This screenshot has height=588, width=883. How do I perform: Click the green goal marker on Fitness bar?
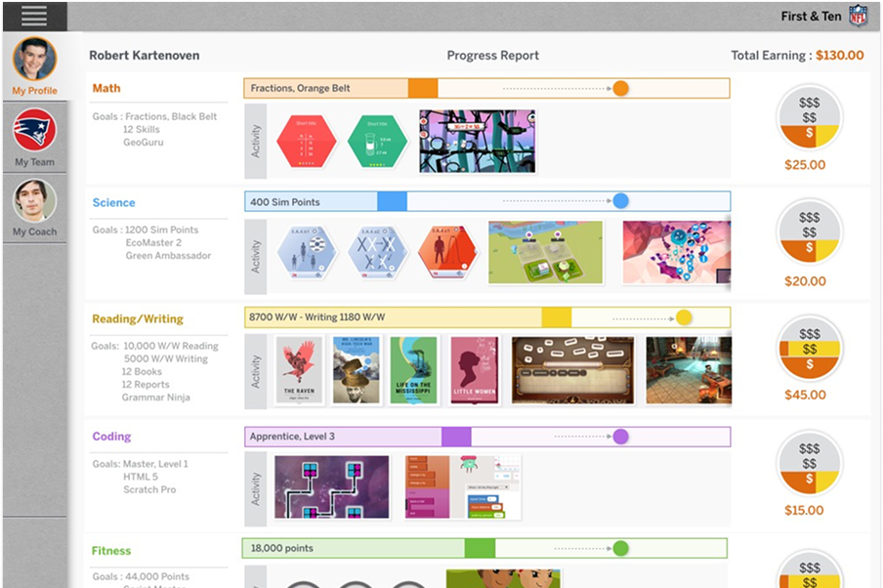point(620,548)
